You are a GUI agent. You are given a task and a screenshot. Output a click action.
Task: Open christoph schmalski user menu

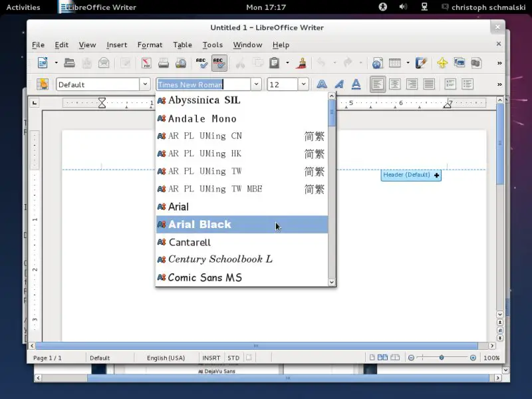[x=483, y=7]
